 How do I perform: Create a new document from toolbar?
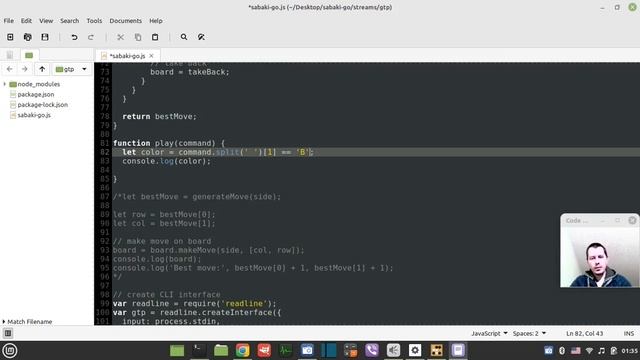pyautogui.click(x=10, y=37)
